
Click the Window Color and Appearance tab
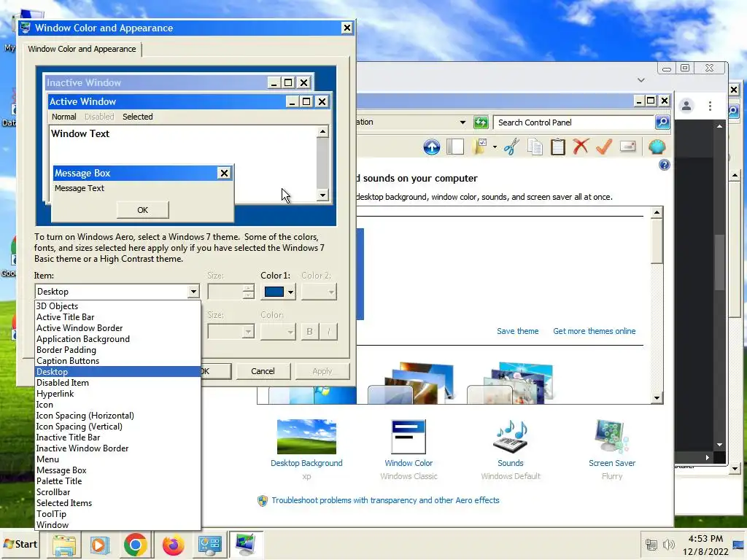(x=82, y=49)
